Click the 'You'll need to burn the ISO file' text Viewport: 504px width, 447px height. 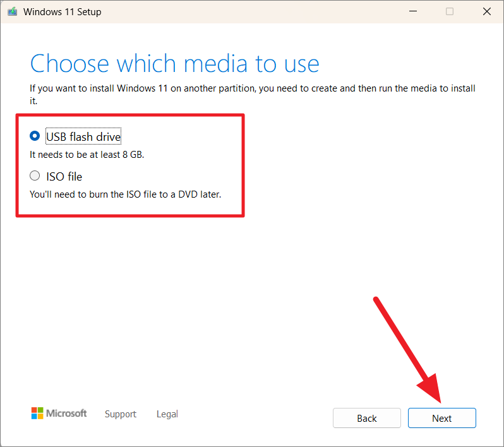(125, 194)
